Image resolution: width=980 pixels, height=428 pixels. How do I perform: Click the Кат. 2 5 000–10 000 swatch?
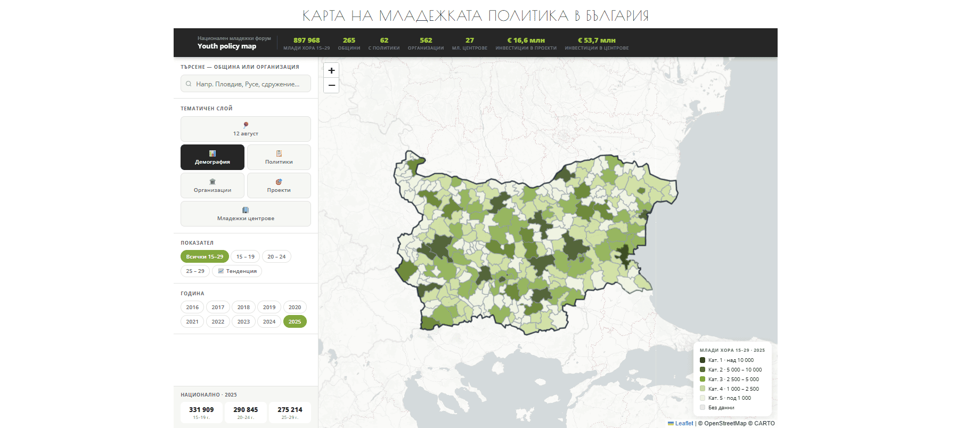703,369
